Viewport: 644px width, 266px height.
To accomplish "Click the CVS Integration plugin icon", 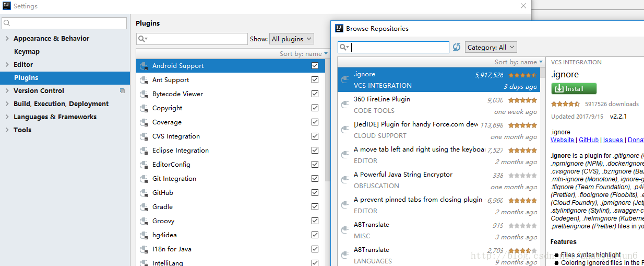I will (x=144, y=136).
